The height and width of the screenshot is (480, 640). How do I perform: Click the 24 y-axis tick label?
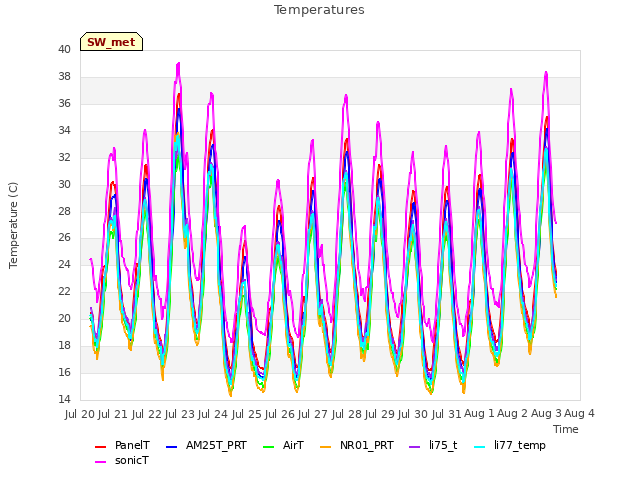[64, 264]
